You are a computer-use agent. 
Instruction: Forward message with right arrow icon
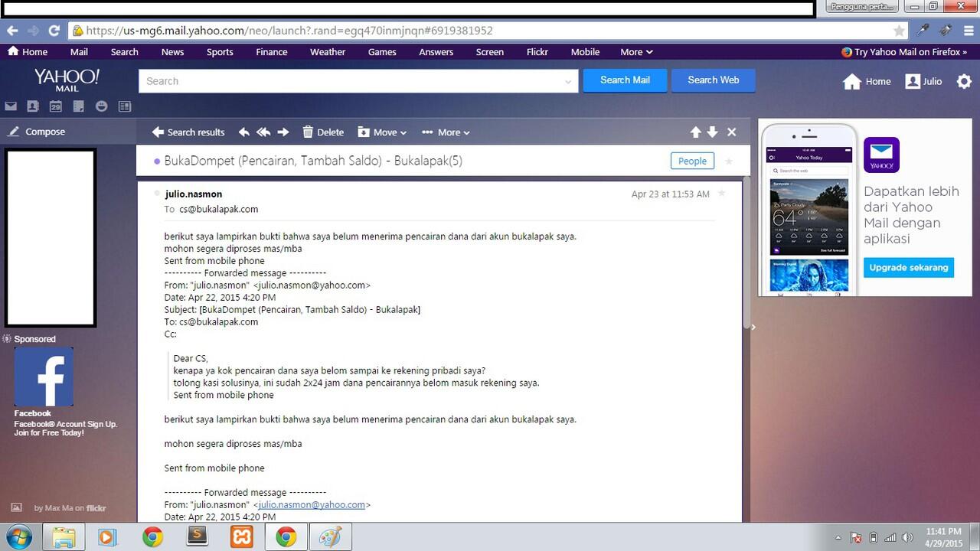click(x=283, y=132)
